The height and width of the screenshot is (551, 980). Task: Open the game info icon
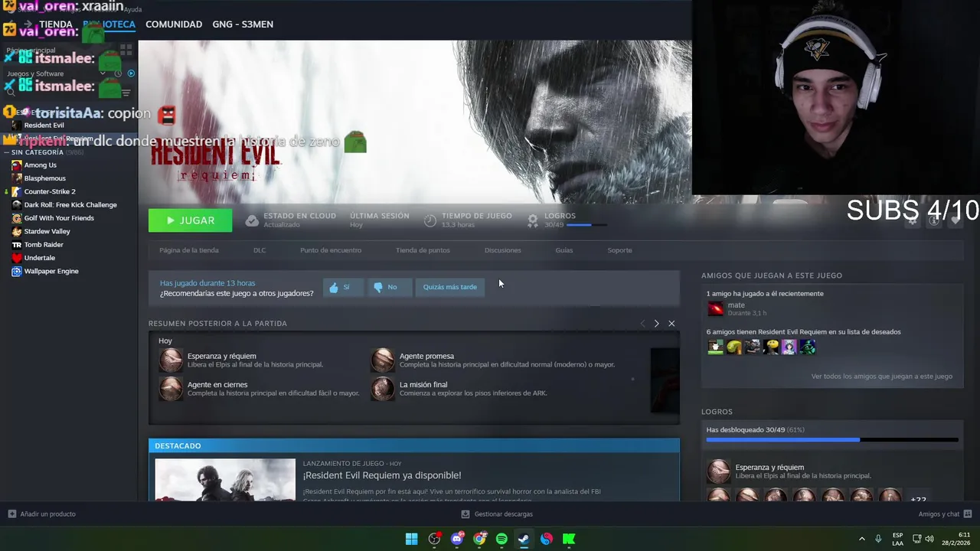[x=933, y=220]
